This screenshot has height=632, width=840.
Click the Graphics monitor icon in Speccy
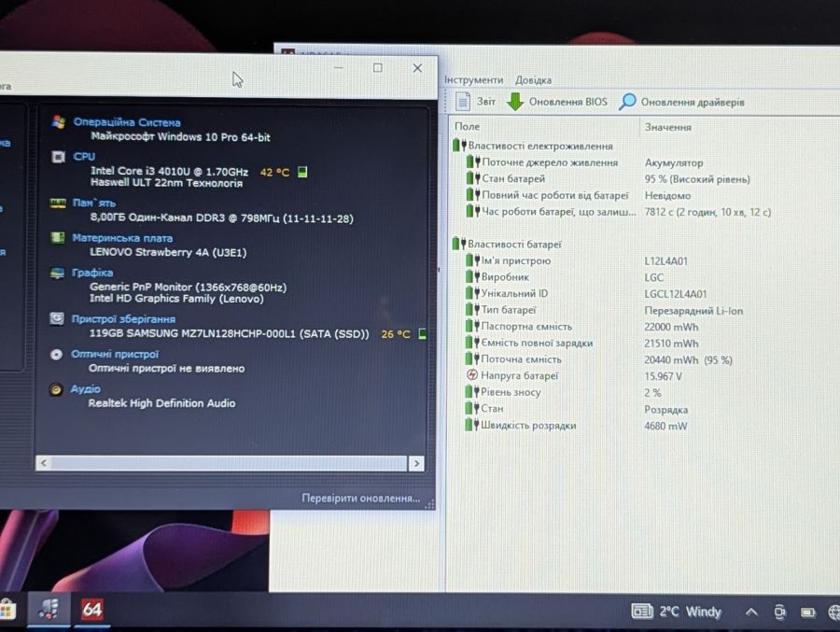point(57,273)
